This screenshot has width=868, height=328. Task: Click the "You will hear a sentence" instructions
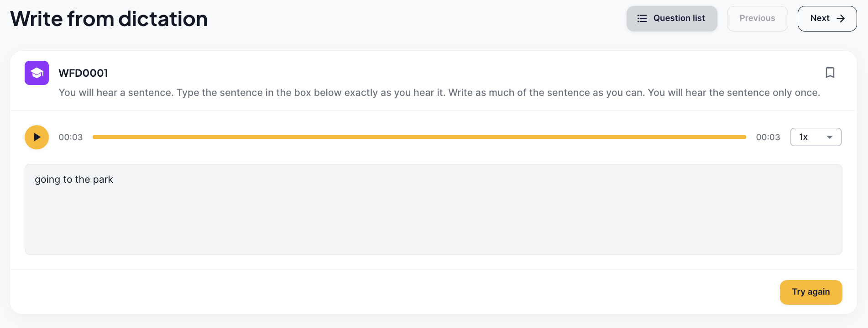[x=439, y=93]
